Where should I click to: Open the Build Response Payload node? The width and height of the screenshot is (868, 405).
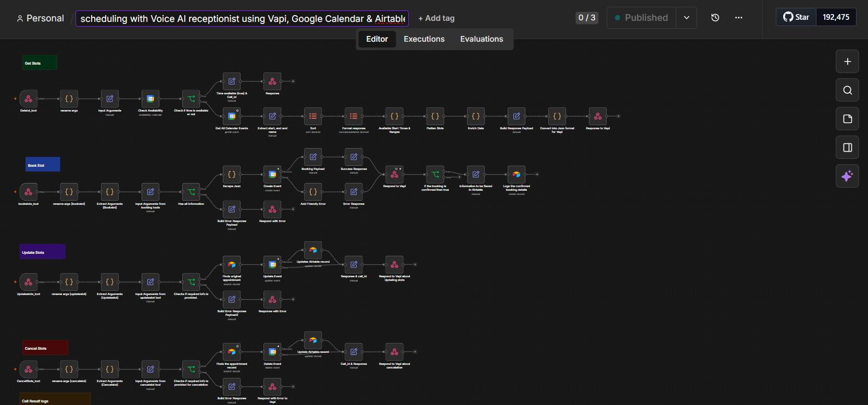pos(516,116)
